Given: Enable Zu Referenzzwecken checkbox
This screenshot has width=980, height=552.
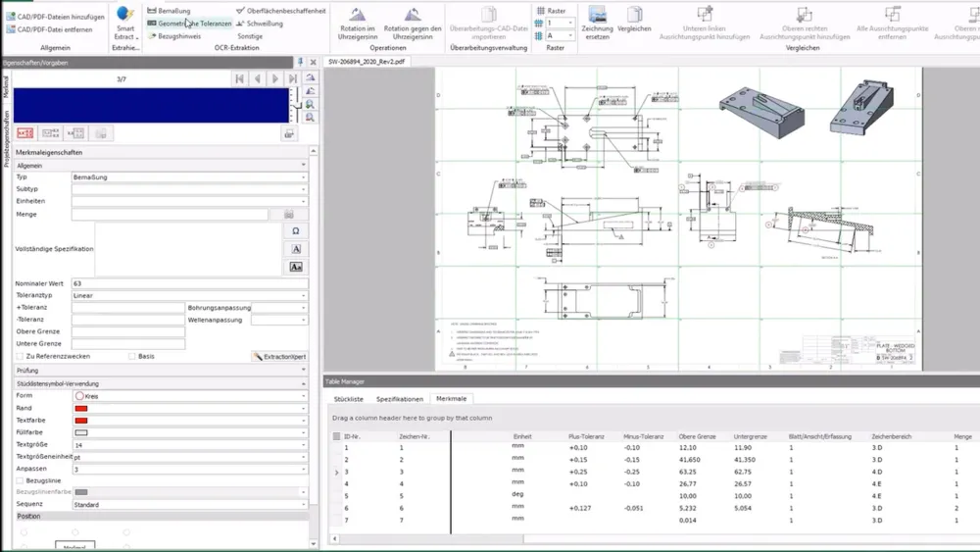Looking at the screenshot, I should click(x=20, y=356).
